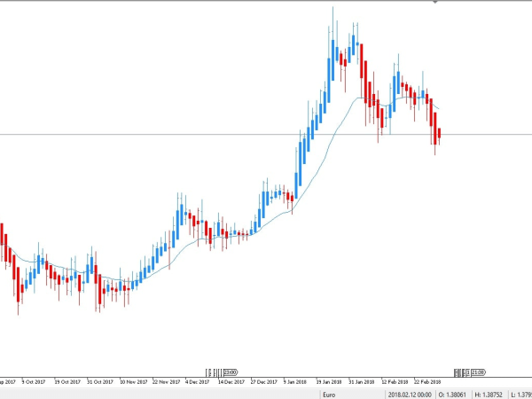The height and width of the screenshot is (399, 532).
Task: Click the 9 Oct 2017 date label
Action: (x=35, y=382)
